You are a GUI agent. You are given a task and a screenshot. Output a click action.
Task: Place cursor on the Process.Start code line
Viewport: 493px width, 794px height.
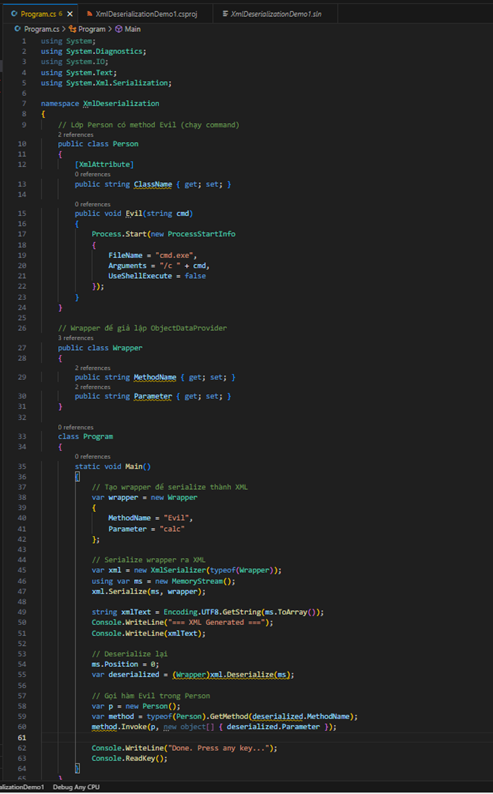163,234
